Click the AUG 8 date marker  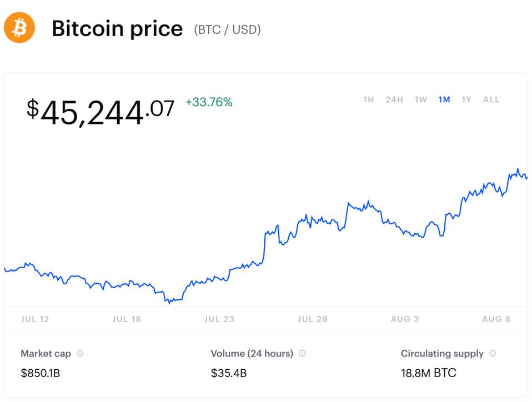coord(496,319)
